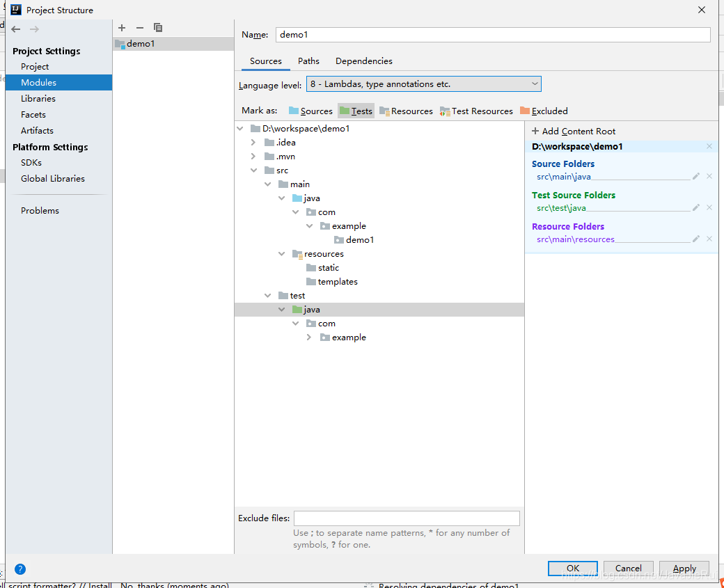
Task: Mark folder as Tests
Action: [x=356, y=111]
